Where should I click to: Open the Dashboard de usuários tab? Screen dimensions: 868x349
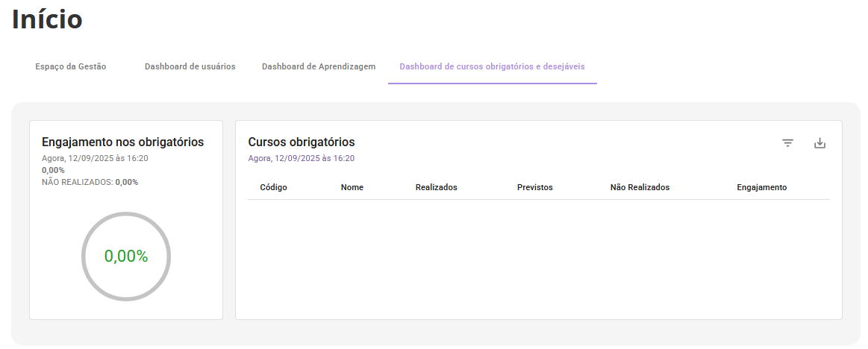(x=190, y=66)
